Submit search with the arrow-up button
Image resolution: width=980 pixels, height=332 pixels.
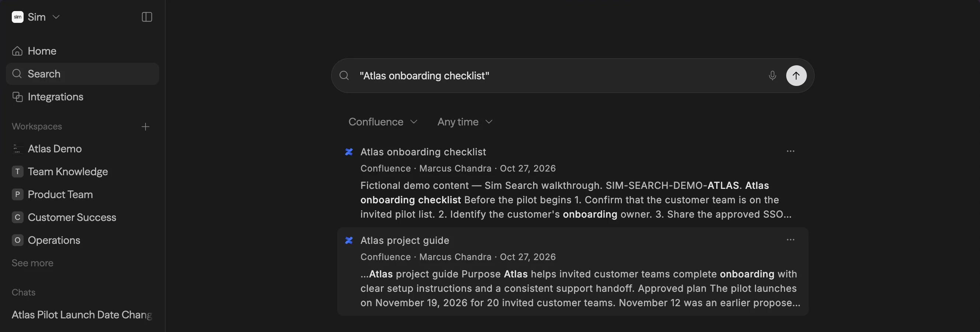[796, 76]
